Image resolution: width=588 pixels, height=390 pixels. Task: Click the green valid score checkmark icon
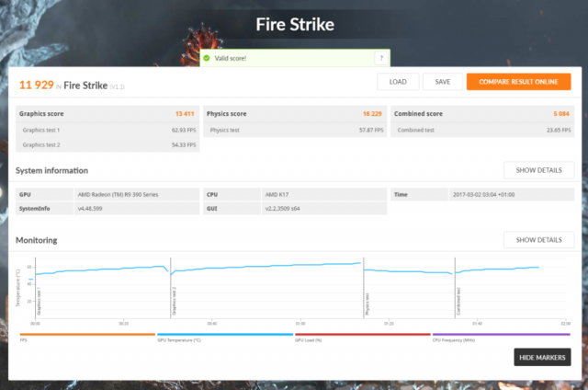209,58
